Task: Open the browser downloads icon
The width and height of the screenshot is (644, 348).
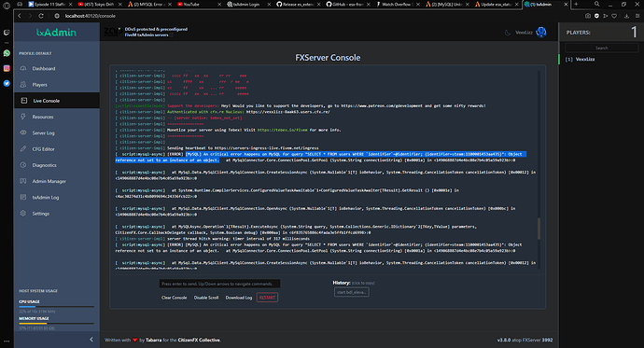Action: coord(626,16)
